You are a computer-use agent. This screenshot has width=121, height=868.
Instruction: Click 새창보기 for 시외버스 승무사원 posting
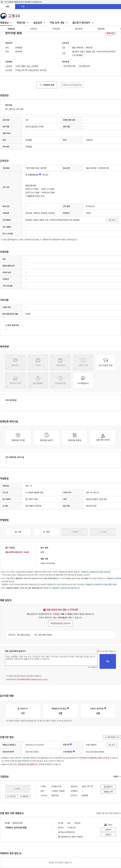click(108, 835)
